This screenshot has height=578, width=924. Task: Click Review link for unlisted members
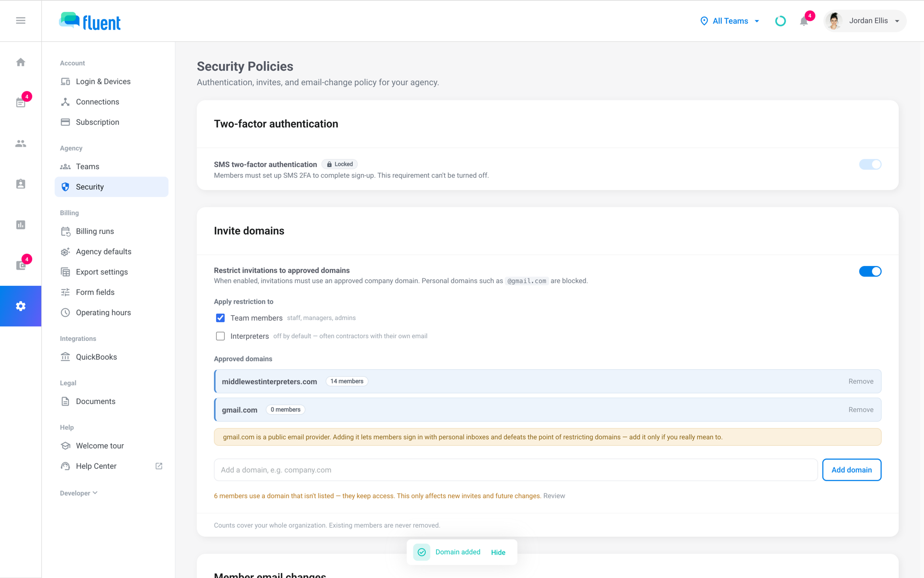554,496
